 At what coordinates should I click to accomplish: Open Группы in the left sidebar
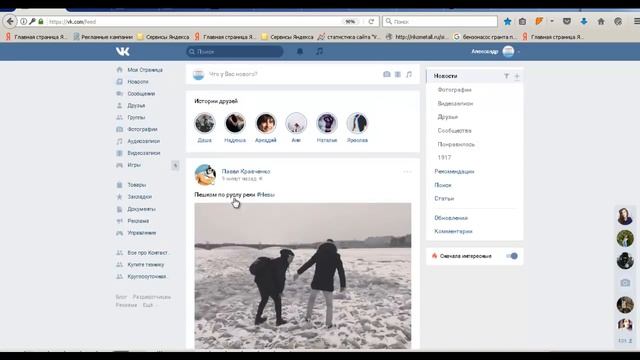136,117
